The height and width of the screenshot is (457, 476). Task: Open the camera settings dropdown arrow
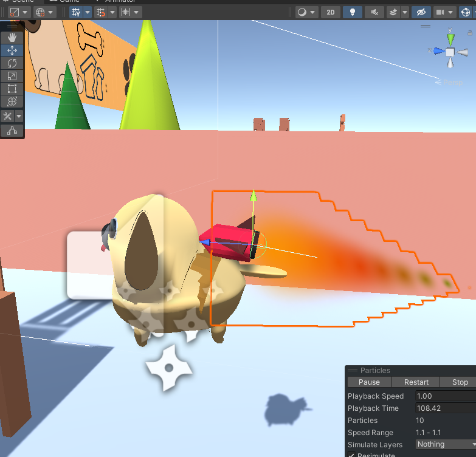[x=451, y=12]
